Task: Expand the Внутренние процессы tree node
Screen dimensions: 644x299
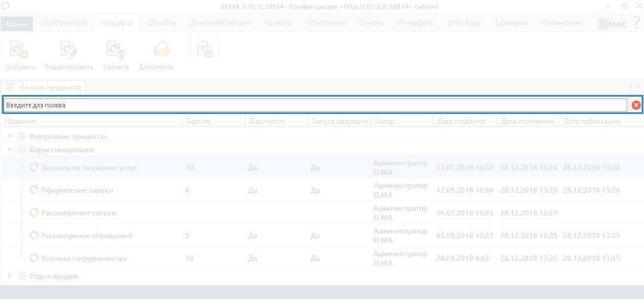Action: click(10, 137)
